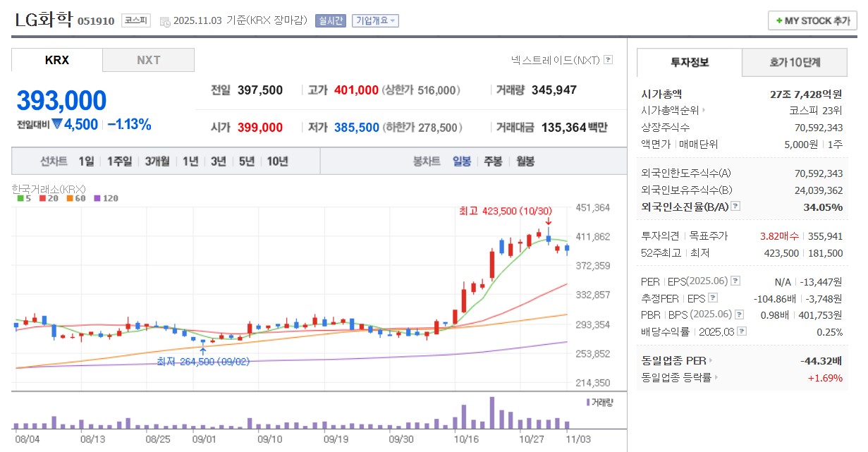This screenshot has width=868, height=452.
Task: Switch the chart to 주봉 weekly candles
Action: (x=494, y=160)
